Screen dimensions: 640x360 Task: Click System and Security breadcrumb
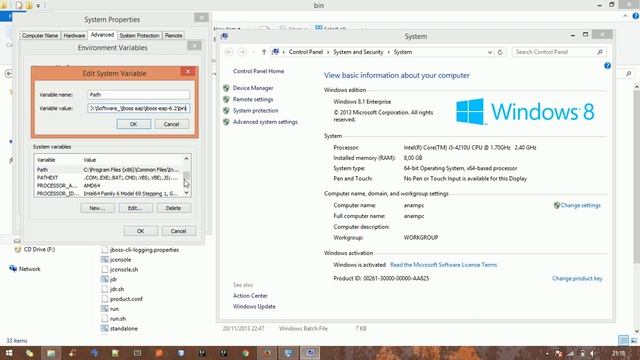click(x=358, y=52)
